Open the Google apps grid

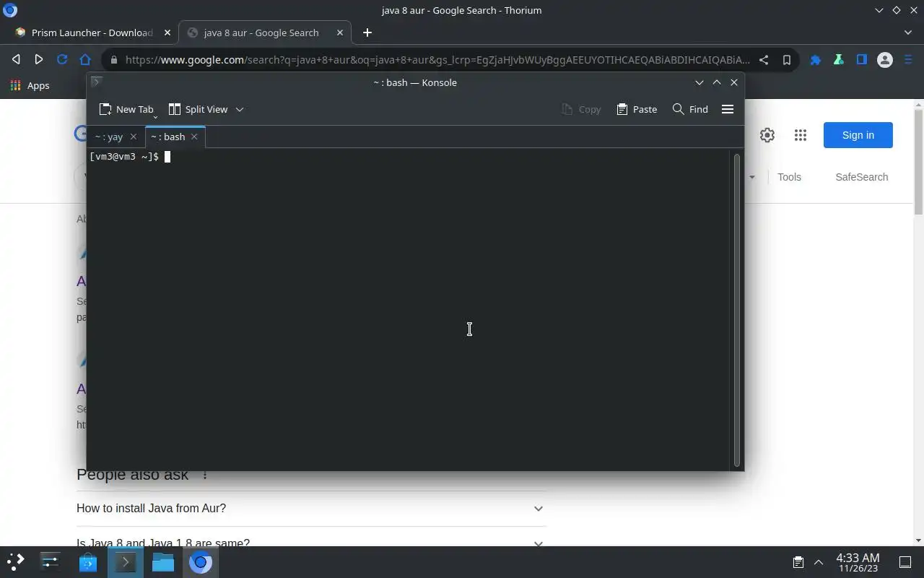[x=800, y=135]
